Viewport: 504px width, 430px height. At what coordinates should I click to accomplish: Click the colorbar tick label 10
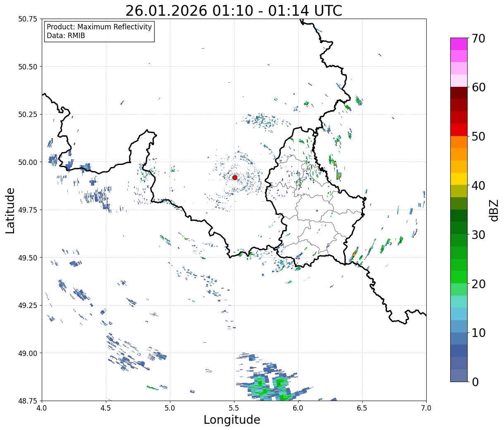coord(478,332)
